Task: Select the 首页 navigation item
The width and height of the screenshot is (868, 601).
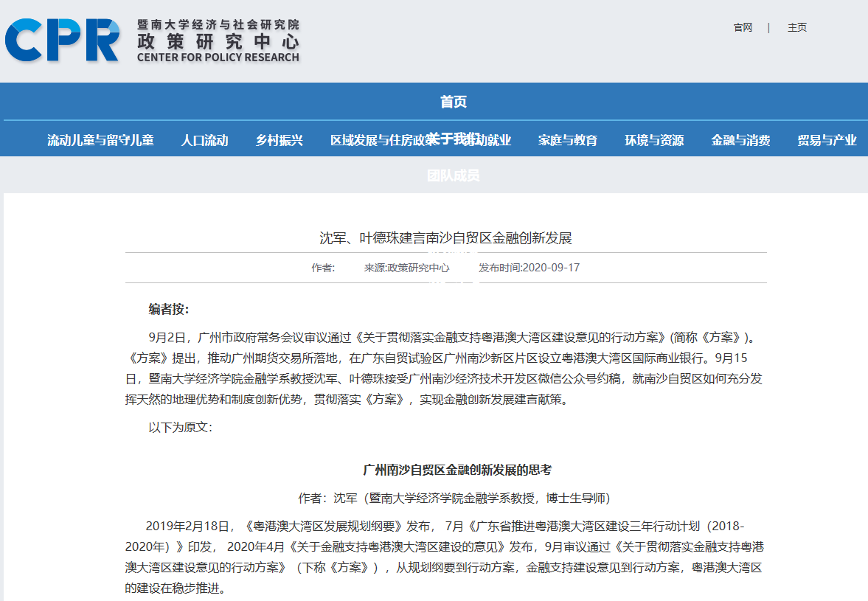Action: click(454, 103)
